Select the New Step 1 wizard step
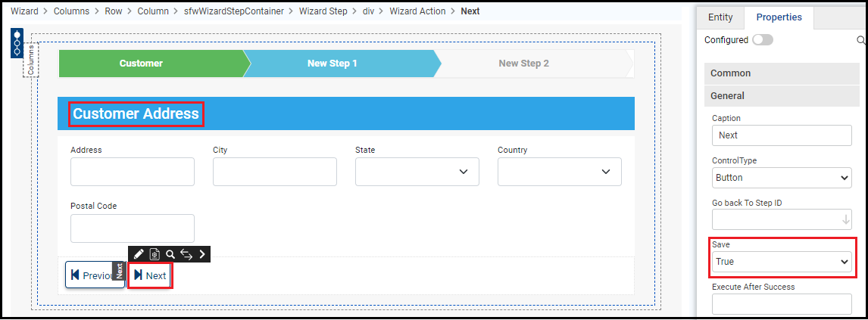 pyautogui.click(x=333, y=64)
